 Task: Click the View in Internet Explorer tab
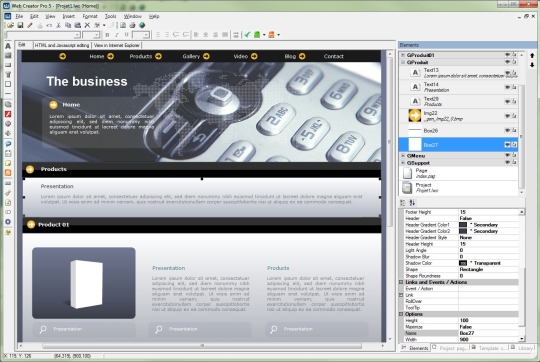click(x=117, y=45)
